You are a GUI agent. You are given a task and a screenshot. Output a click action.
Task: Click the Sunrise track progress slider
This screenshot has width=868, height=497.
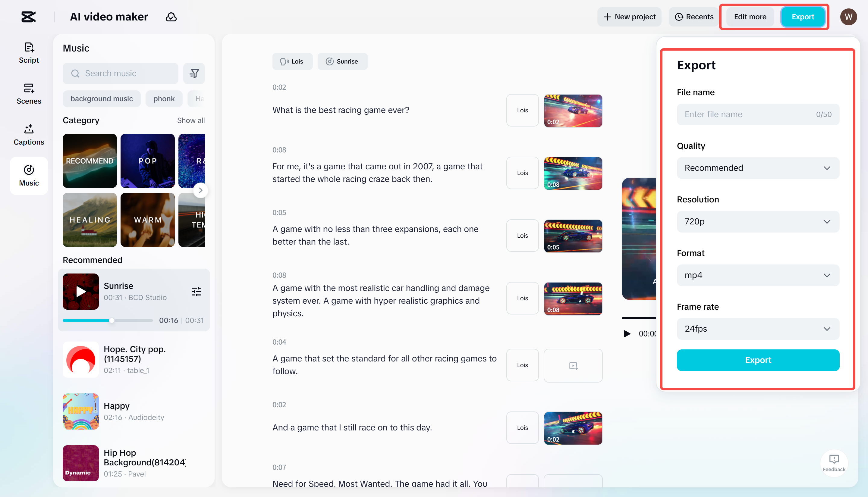point(112,320)
